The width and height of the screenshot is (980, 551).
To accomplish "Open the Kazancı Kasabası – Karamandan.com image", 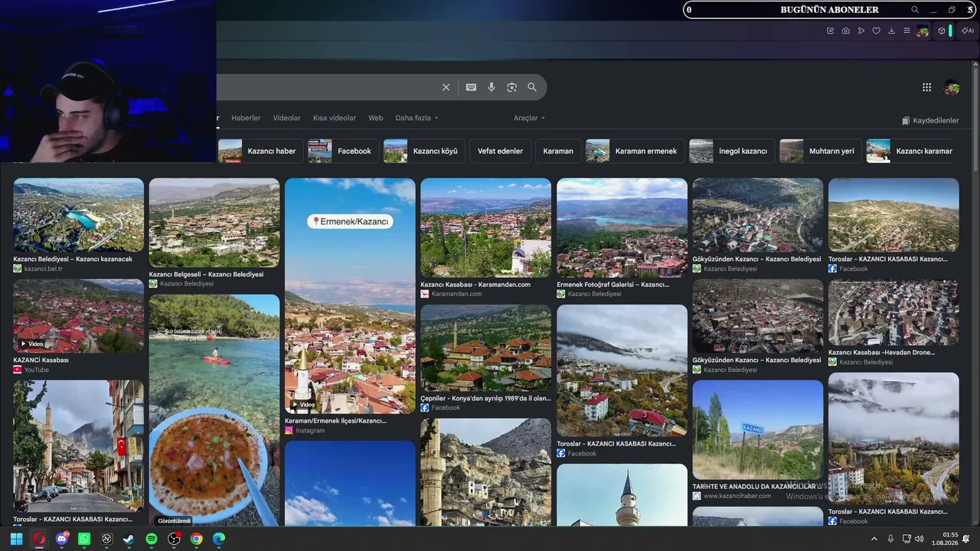I will (x=485, y=227).
